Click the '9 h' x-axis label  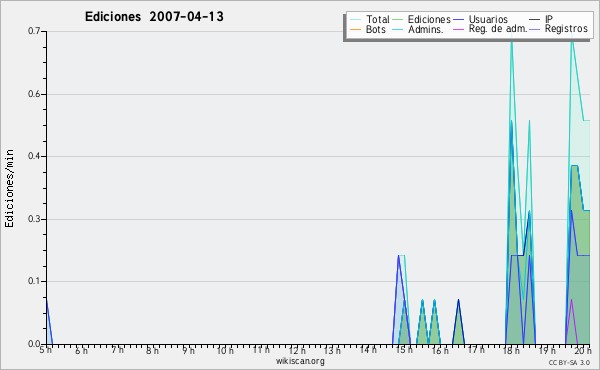[188, 350]
